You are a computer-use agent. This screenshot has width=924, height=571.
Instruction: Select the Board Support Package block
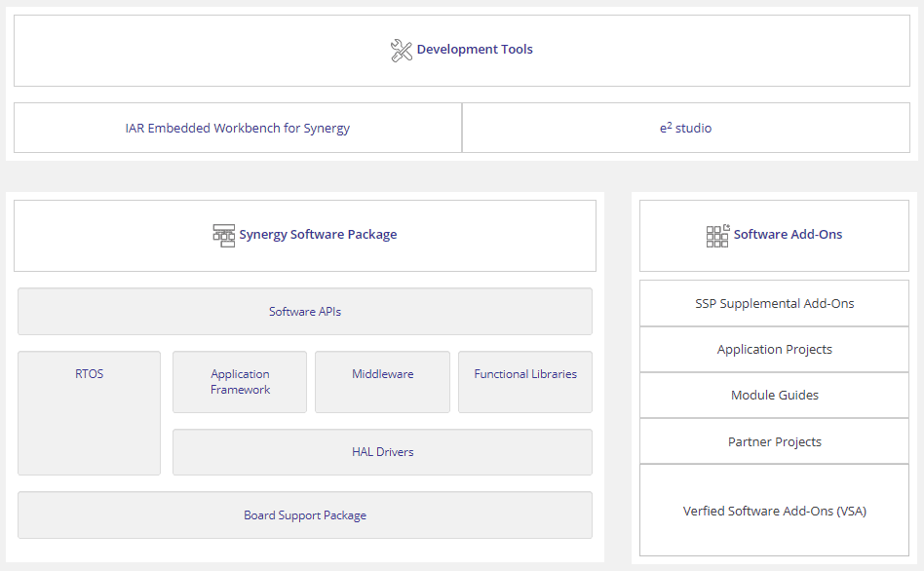(305, 515)
